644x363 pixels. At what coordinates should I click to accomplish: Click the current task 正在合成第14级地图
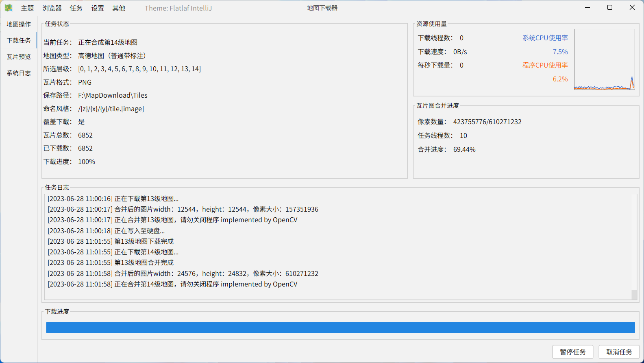(x=108, y=42)
